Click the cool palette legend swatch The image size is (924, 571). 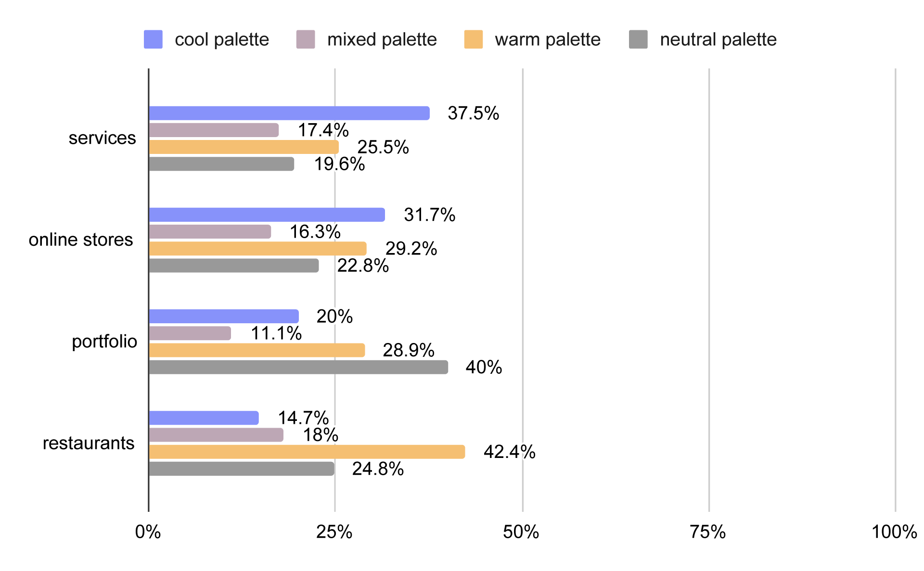click(x=153, y=39)
